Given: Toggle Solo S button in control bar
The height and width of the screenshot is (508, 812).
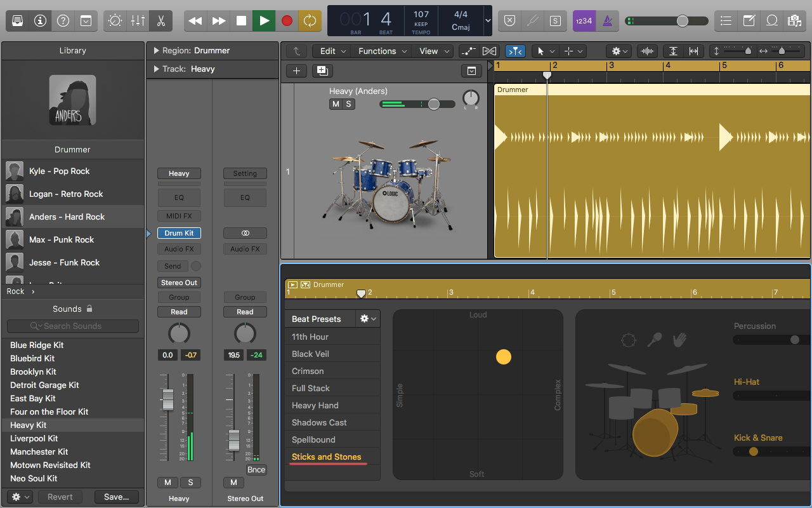Looking at the screenshot, I should [x=555, y=21].
